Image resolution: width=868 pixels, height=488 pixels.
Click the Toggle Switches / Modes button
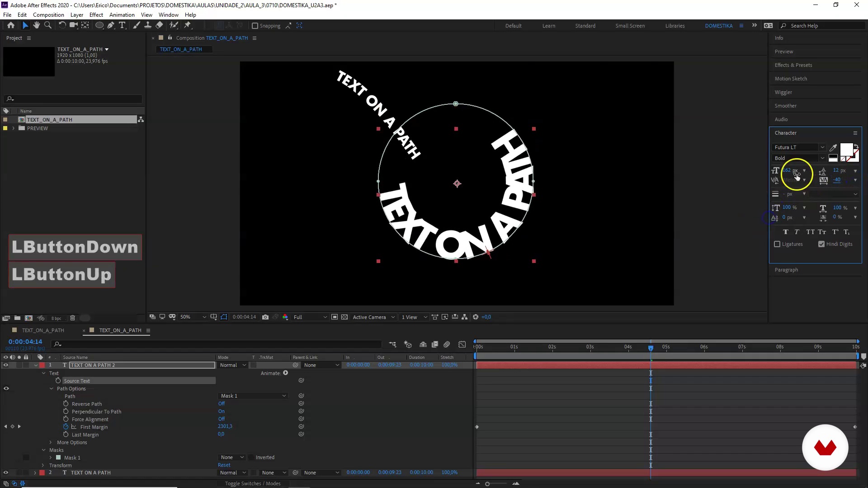coord(253,483)
